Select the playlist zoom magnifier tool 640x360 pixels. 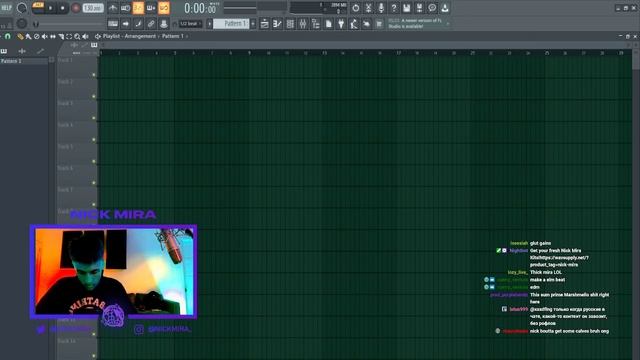pos(77,36)
